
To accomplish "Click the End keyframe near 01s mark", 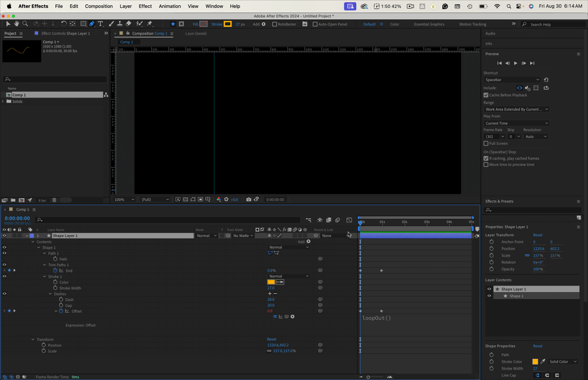I will 381,271.
